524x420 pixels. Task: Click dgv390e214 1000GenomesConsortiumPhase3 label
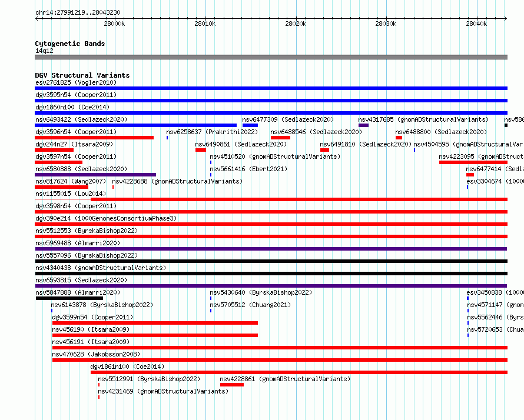click(x=106, y=218)
